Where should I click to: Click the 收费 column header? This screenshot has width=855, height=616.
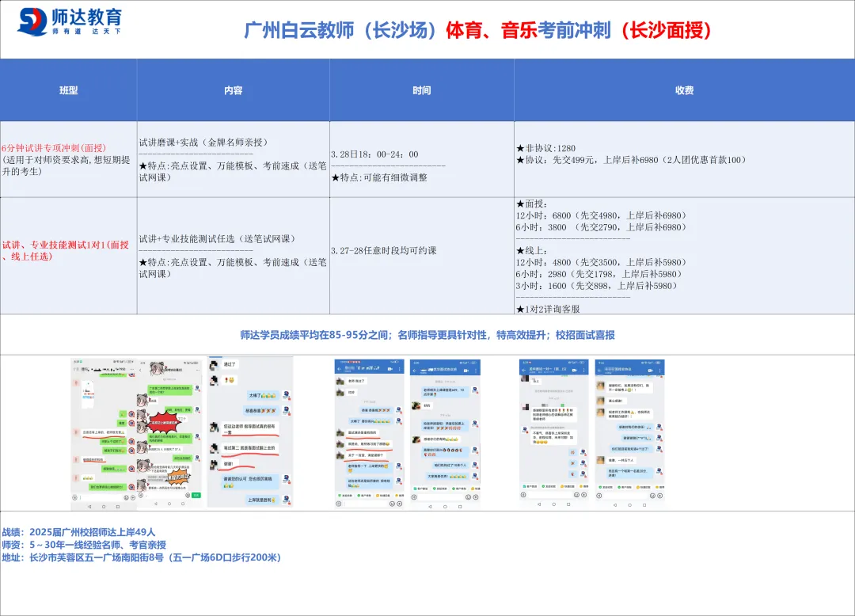[x=684, y=90]
